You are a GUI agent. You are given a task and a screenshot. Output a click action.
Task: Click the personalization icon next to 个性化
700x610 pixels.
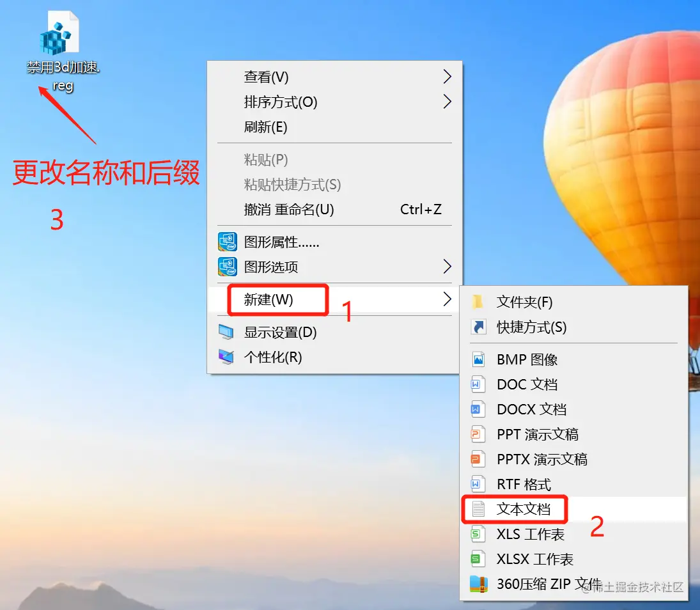(x=226, y=357)
